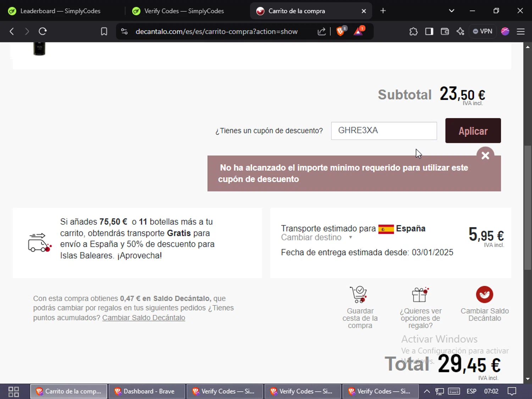The image size is (532, 399).
Task: Open Brave Shields lion icon
Action: coord(340,31)
